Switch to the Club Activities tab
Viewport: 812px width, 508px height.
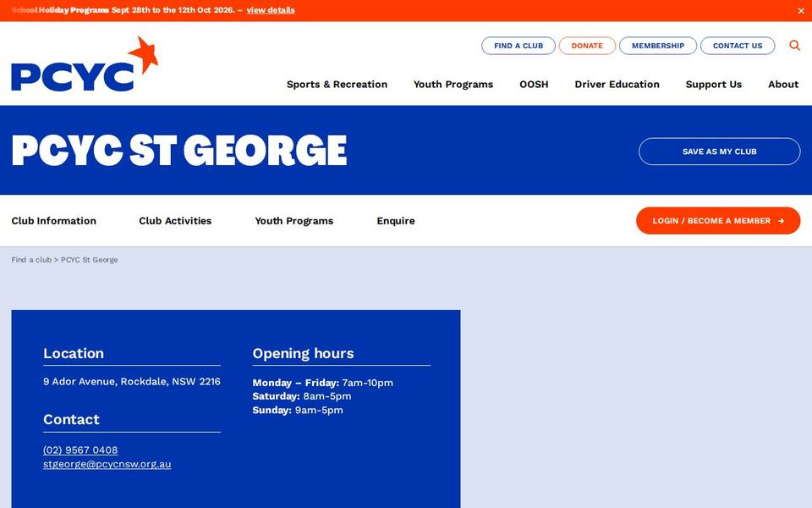[x=175, y=221]
